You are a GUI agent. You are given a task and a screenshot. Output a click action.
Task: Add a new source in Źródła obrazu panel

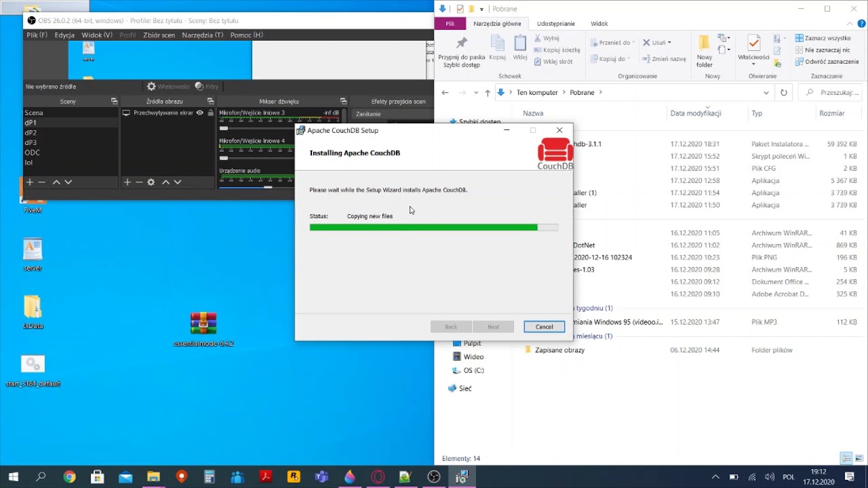tap(127, 182)
